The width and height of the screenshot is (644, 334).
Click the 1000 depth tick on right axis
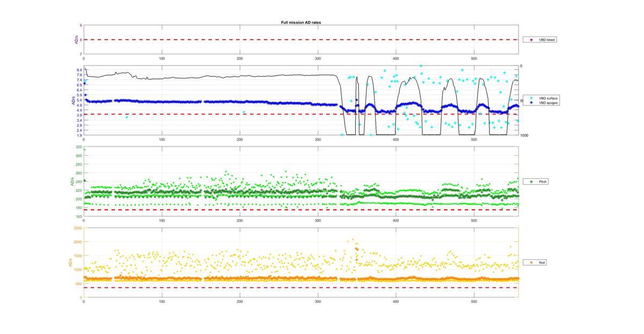point(524,135)
